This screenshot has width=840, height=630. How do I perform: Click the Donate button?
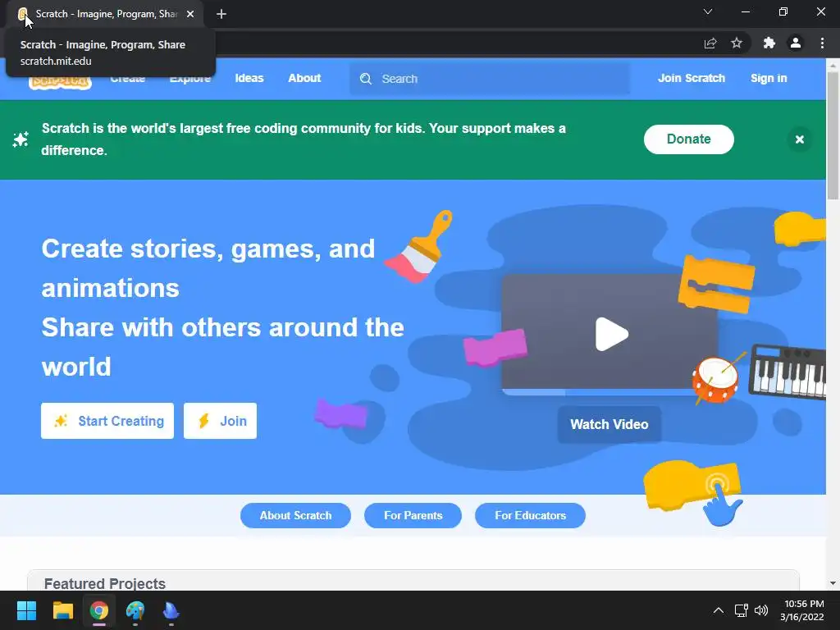(688, 139)
